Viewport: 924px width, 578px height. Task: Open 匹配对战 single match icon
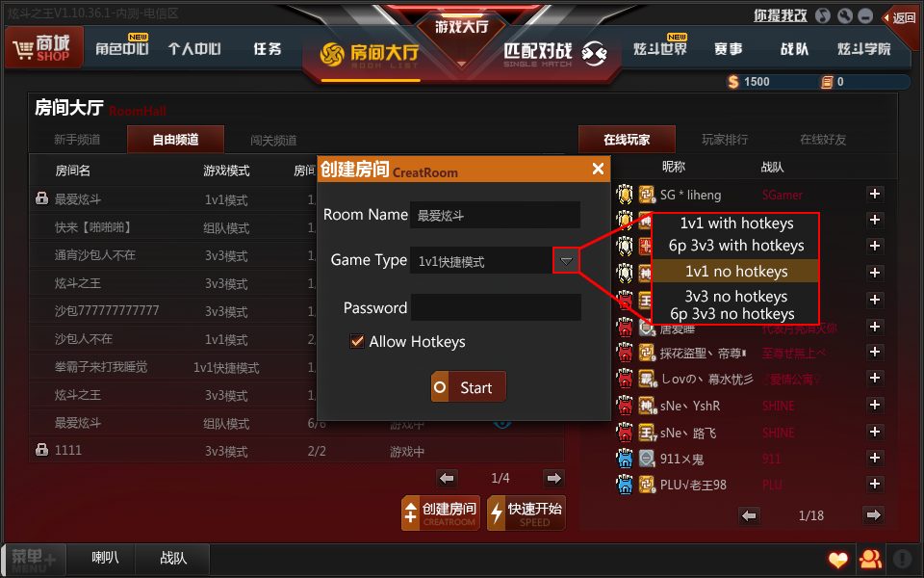click(x=594, y=54)
